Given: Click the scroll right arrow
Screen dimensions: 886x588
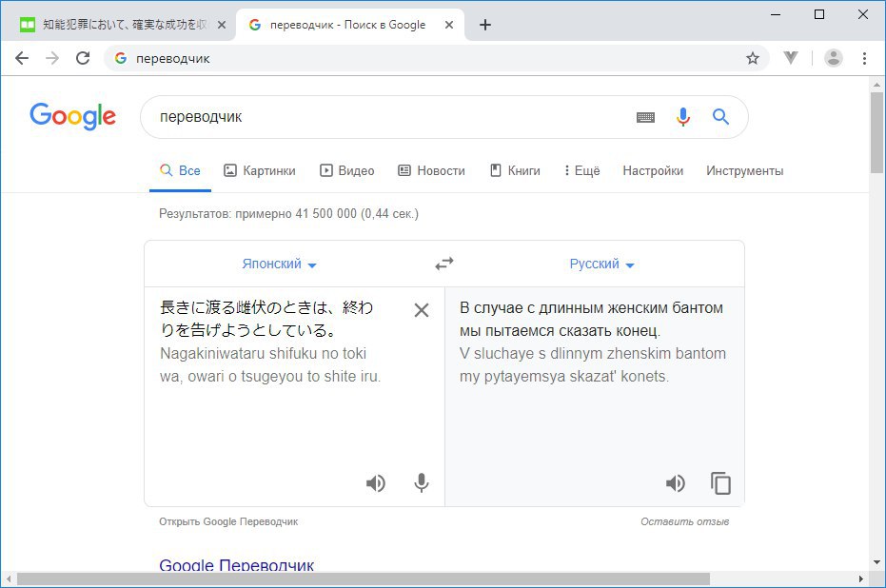Looking at the screenshot, I should point(861,579).
